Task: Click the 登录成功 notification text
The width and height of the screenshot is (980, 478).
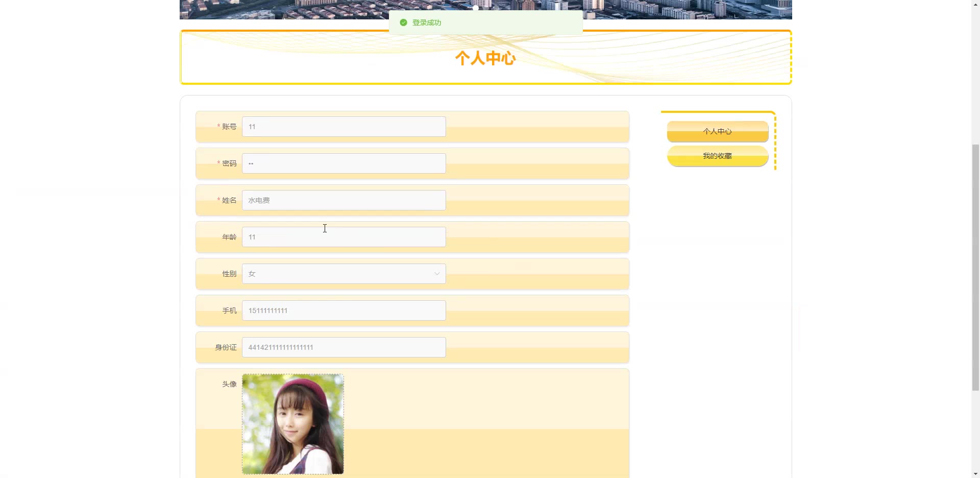Action: pyautogui.click(x=427, y=22)
